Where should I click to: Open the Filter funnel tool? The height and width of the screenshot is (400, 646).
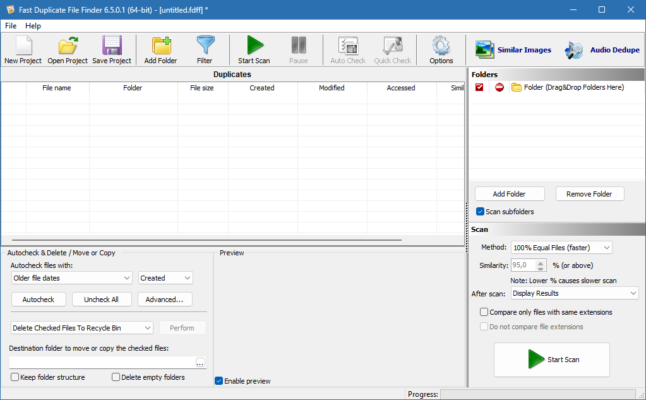pos(205,50)
